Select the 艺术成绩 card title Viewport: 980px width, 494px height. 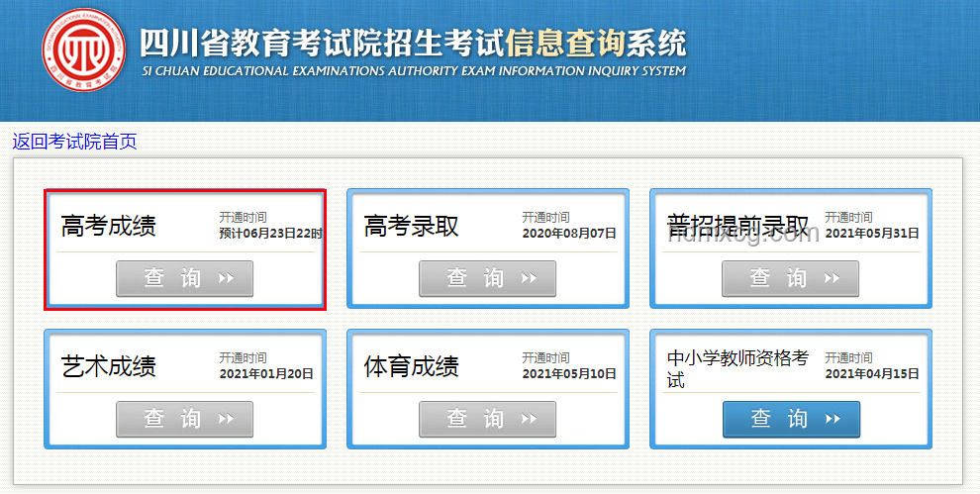109,366
